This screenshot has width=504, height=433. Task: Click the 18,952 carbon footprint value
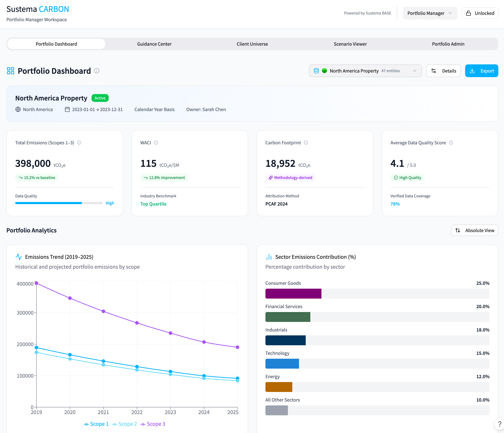[x=280, y=163]
